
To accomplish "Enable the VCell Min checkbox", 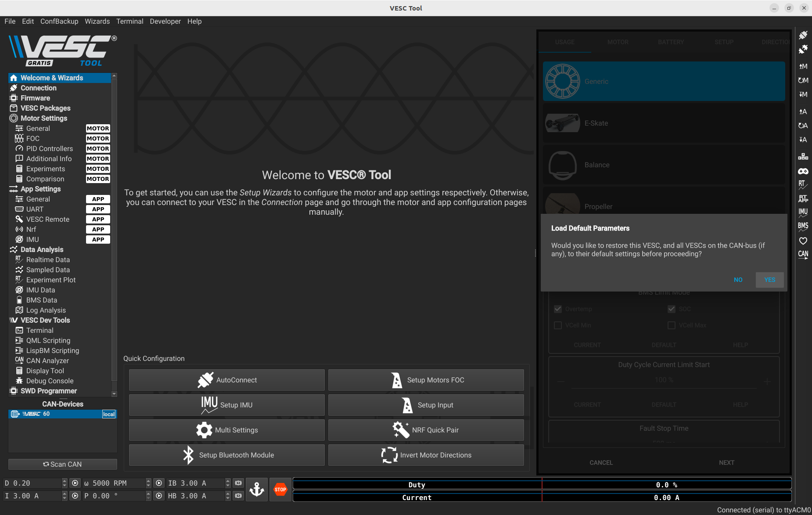I will (x=558, y=325).
